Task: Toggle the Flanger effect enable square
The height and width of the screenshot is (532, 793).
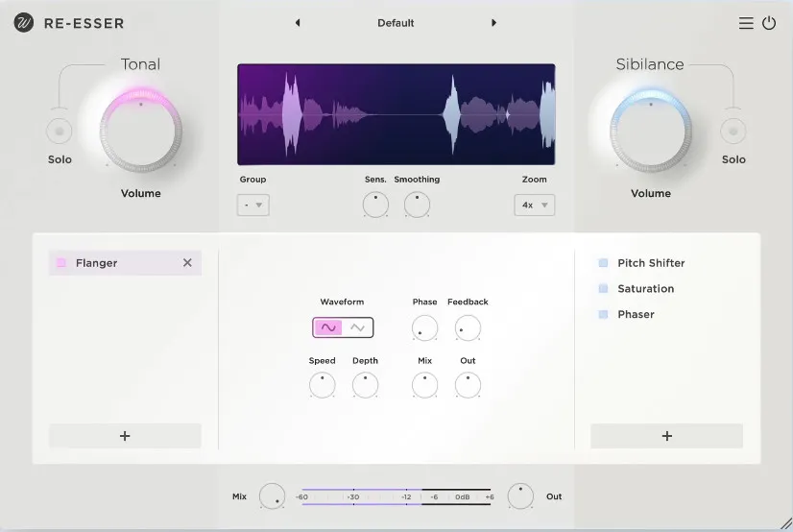Action: point(61,263)
